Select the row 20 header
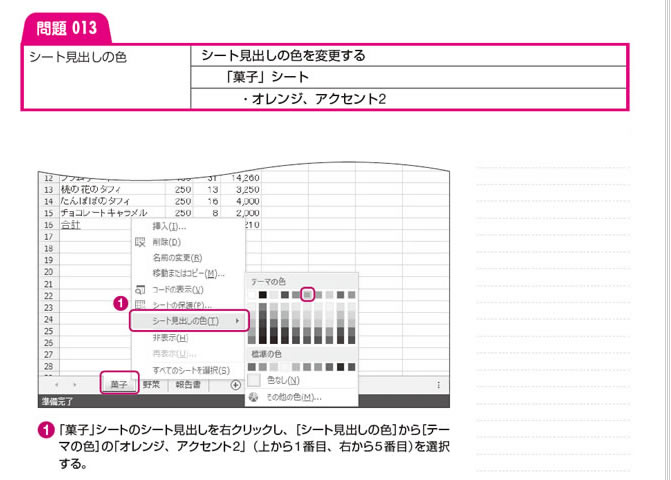Viewport: 671px width, 480px height. 47,272
